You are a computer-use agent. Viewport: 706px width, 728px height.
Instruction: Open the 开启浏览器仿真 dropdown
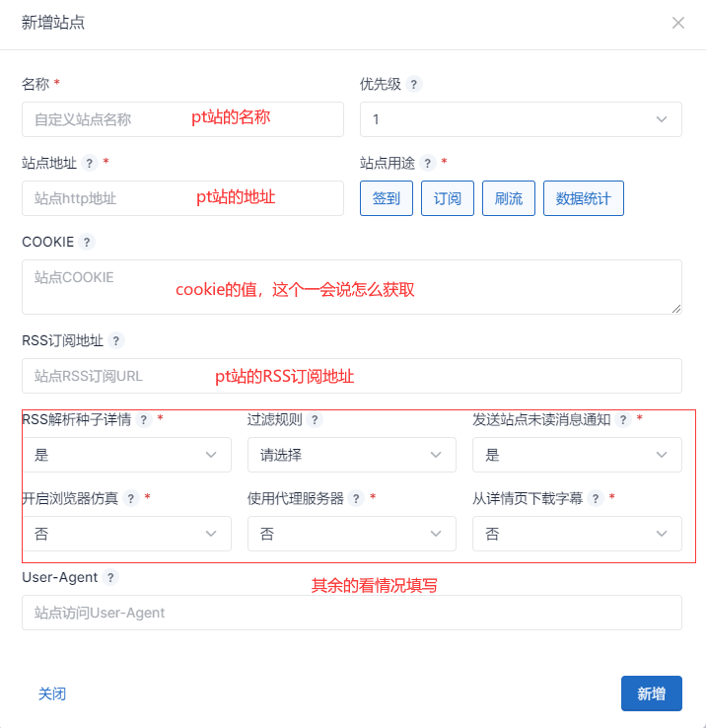(x=125, y=534)
